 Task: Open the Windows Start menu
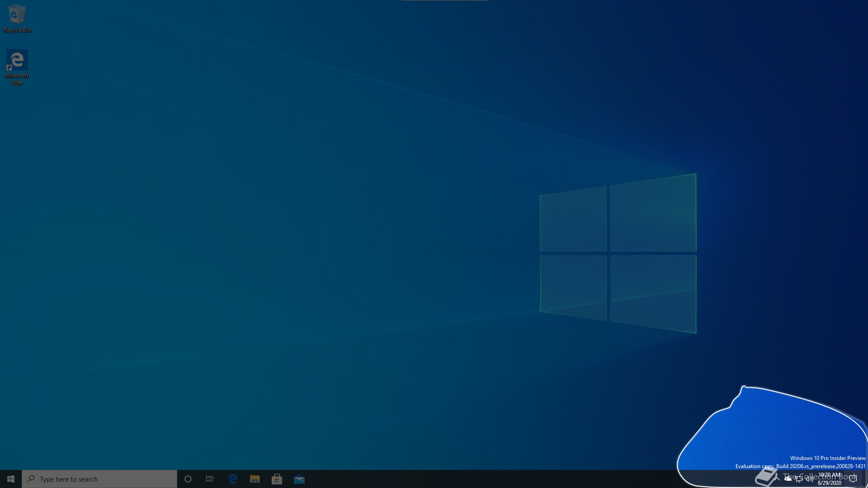pos(11,479)
